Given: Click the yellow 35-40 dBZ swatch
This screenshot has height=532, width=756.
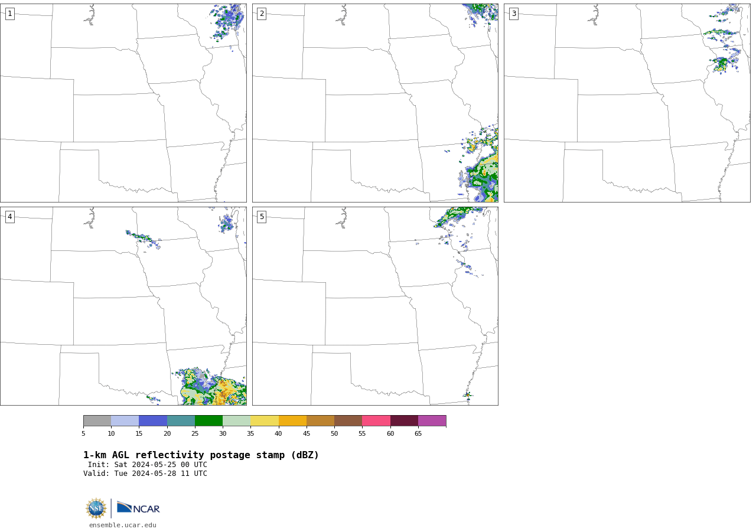Looking at the screenshot, I should click(265, 420).
